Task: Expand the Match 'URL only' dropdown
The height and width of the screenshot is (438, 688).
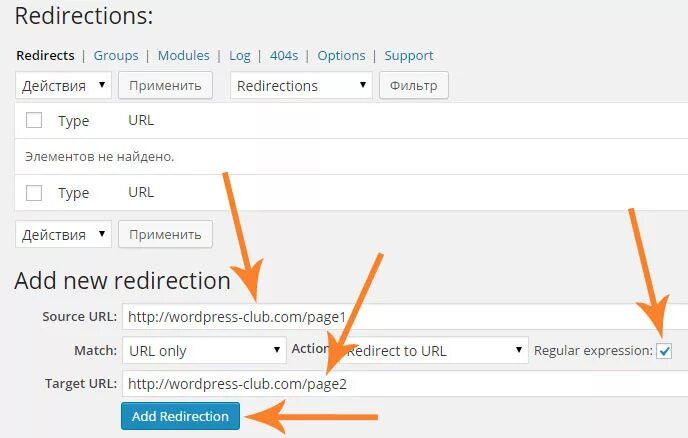Action: click(x=206, y=351)
